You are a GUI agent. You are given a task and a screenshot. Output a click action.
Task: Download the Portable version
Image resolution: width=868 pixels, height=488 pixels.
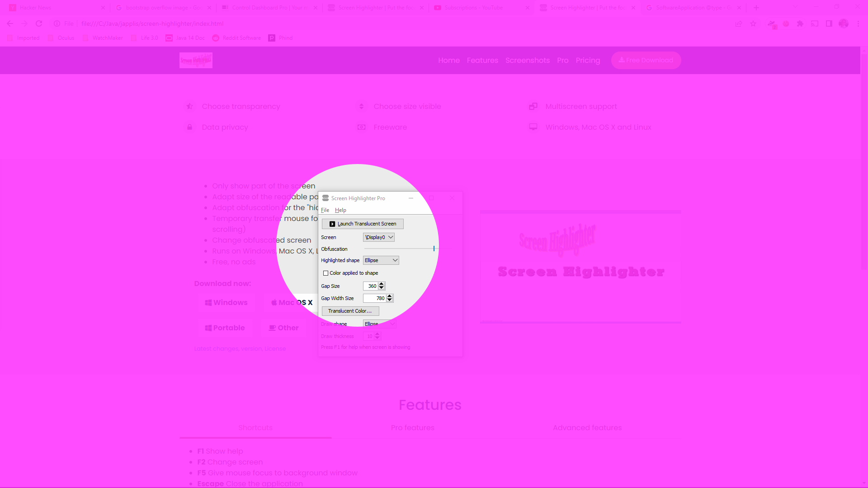pos(225,328)
